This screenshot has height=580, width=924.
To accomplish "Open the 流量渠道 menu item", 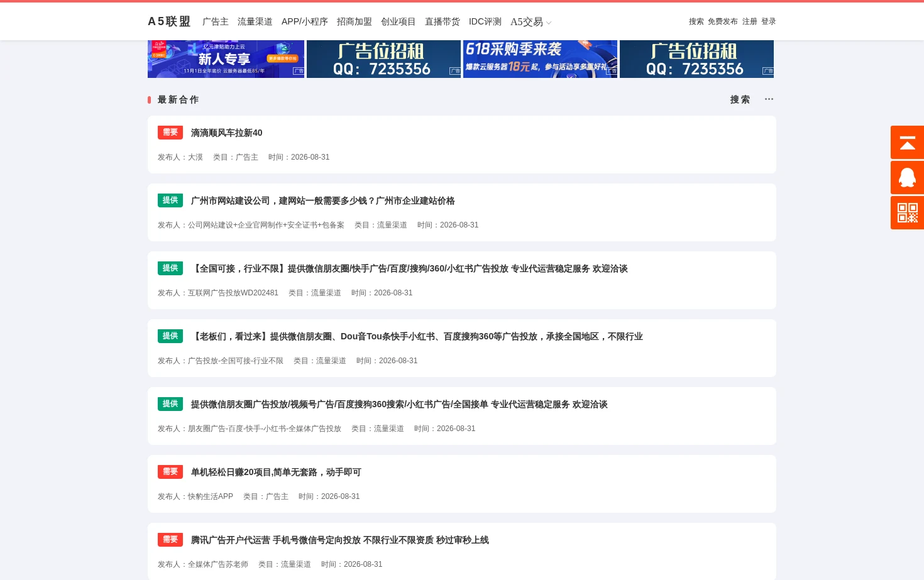I will pyautogui.click(x=255, y=21).
